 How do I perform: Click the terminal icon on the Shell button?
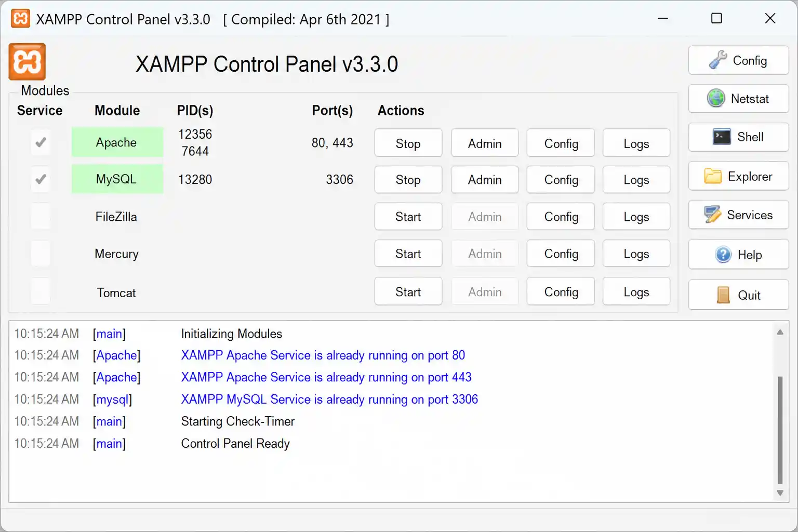point(722,137)
